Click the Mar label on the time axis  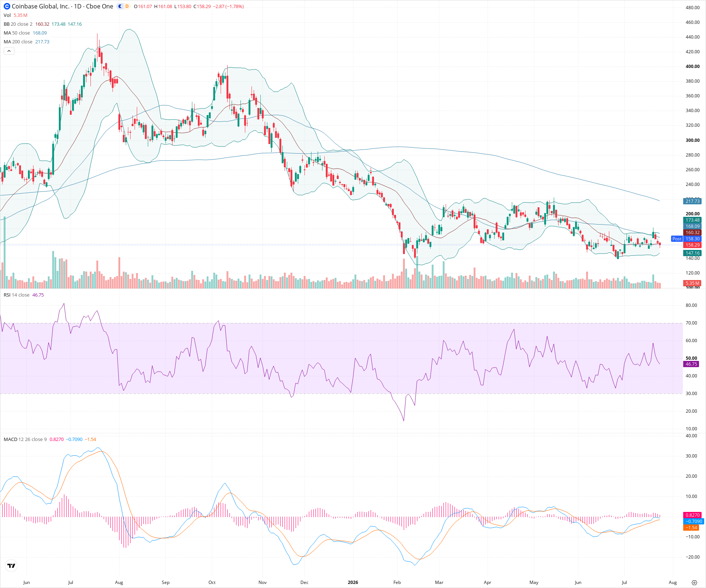pyautogui.click(x=439, y=582)
